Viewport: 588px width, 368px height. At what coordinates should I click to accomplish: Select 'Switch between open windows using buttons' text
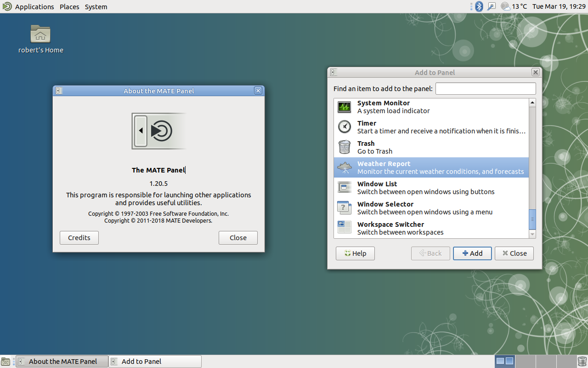426,192
